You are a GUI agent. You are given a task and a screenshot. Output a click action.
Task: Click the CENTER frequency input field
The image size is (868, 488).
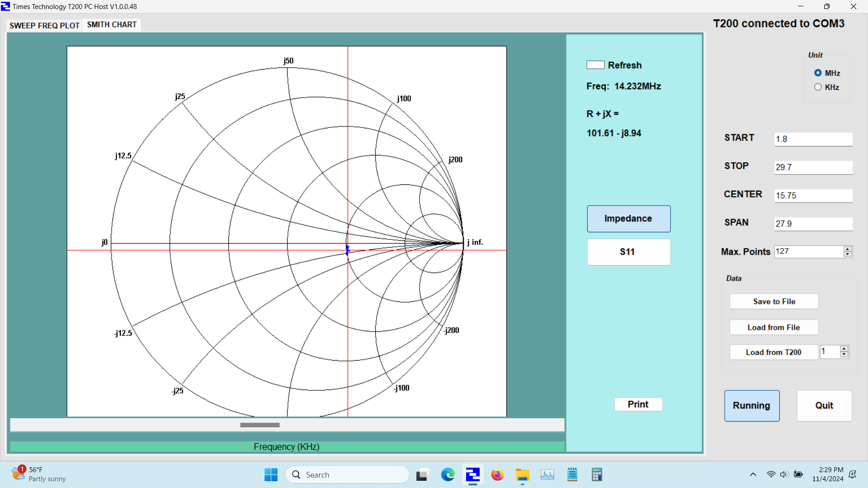813,196
